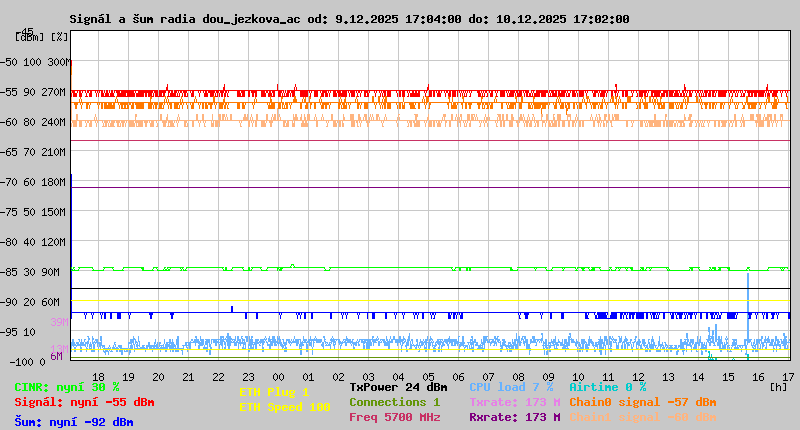800x430 pixels.
Task: Click the '12' hour label on time axis
Action: coord(638,377)
